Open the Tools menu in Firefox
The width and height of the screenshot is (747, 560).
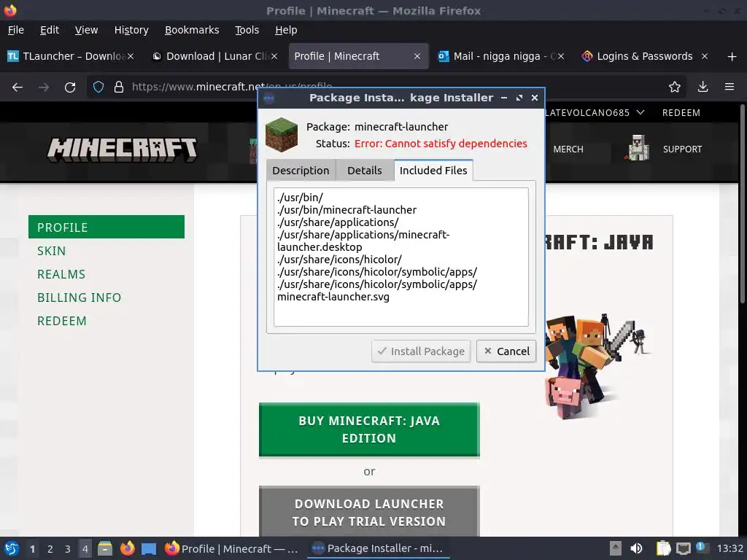247,30
